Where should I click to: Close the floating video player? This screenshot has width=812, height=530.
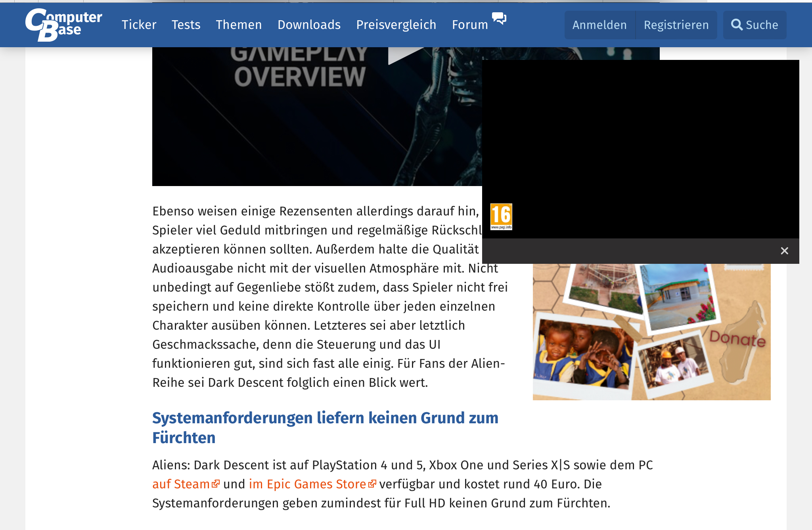coord(784,251)
